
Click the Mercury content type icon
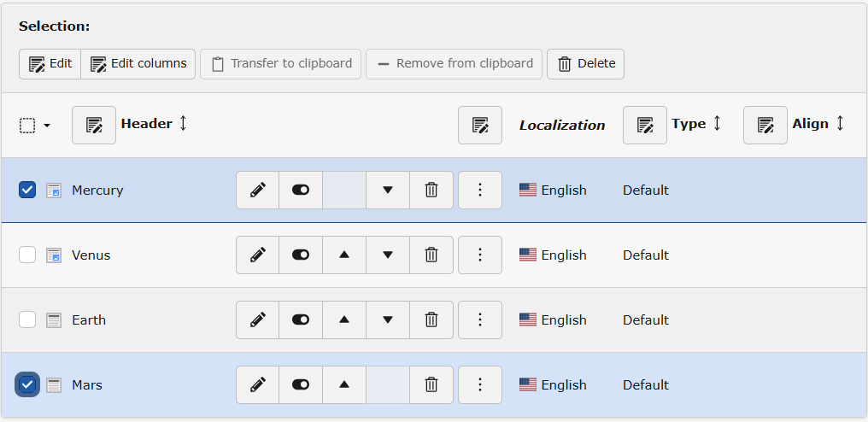point(54,190)
